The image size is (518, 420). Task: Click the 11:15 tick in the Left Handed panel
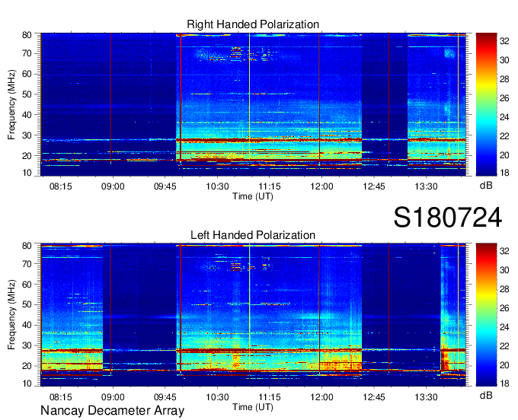click(x=270, y=397)
